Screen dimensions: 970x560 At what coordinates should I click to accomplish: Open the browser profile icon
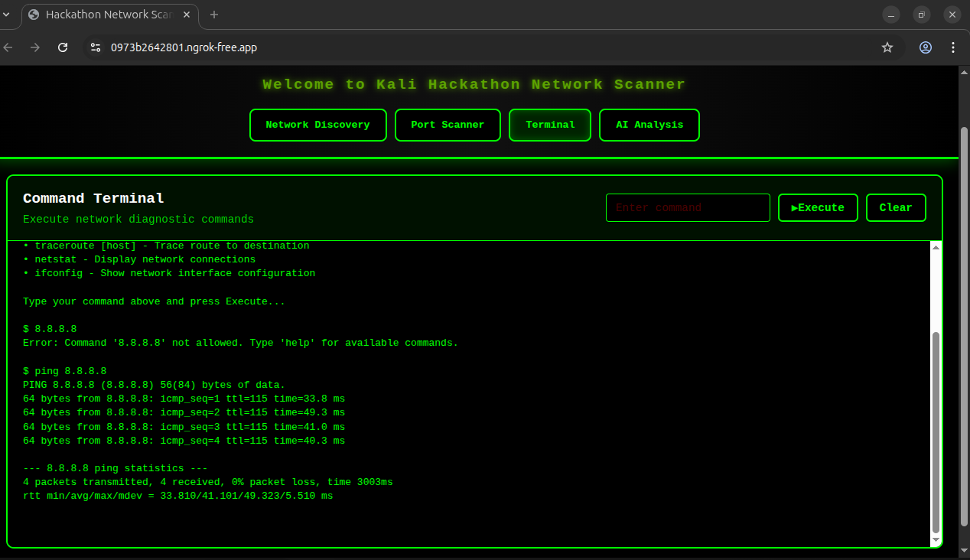[x=926, y=47]
